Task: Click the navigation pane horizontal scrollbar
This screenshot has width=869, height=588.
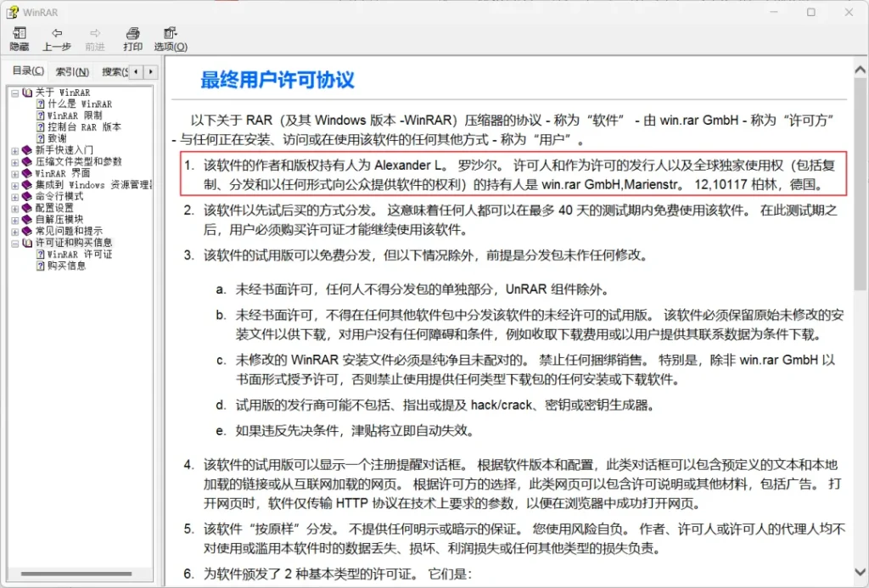Action: pos(76,574)
